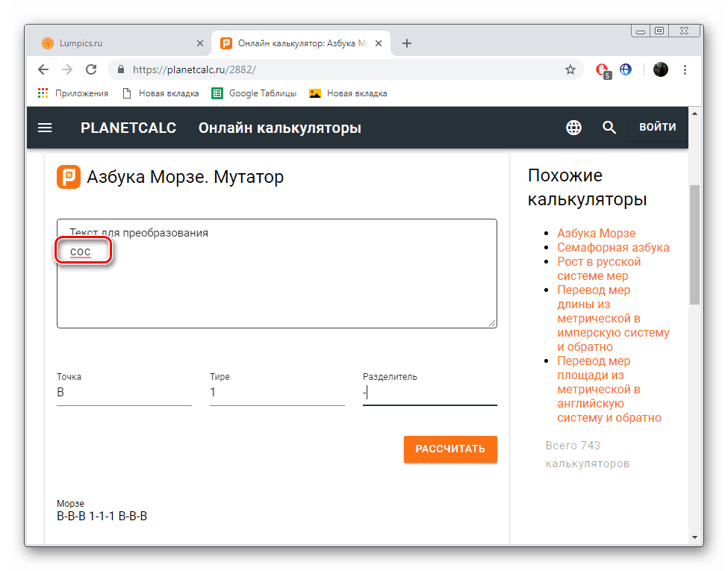This screenshot has width=728, height=571.
Task: Open Chrome three-dot menu
Action: [685, 69]
